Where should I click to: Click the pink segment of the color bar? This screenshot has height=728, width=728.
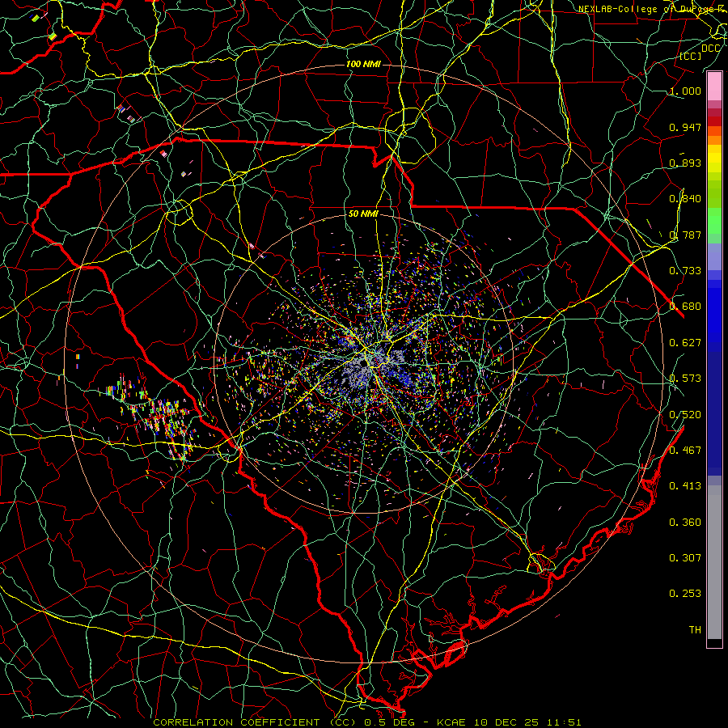714,87
